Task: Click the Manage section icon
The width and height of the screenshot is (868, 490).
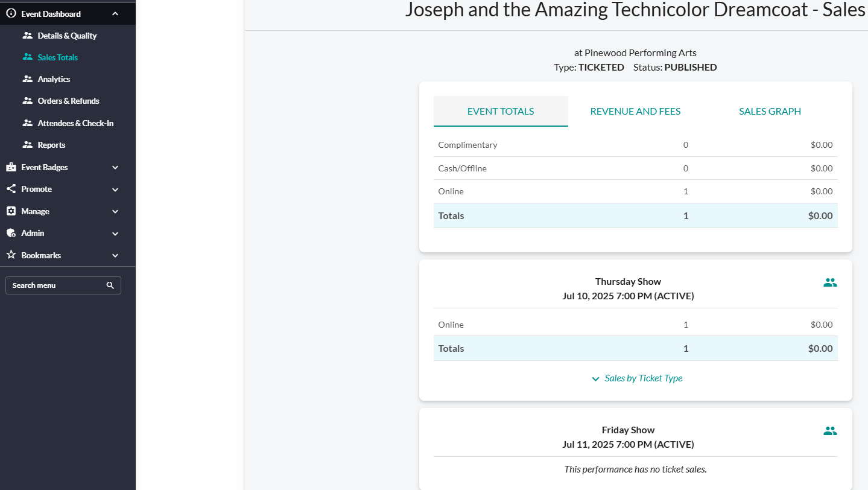Action: click(11, 211)
